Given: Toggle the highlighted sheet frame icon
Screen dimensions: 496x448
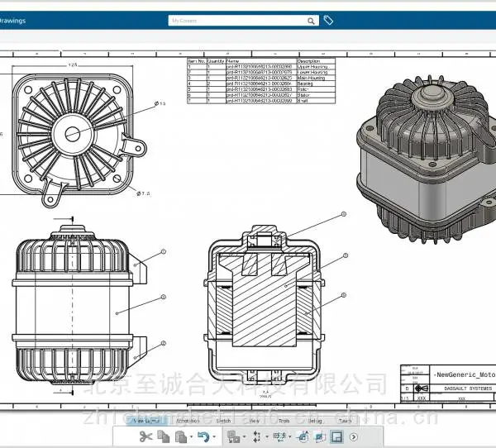Looking at the screenshot, I should [x=336, y=436].
